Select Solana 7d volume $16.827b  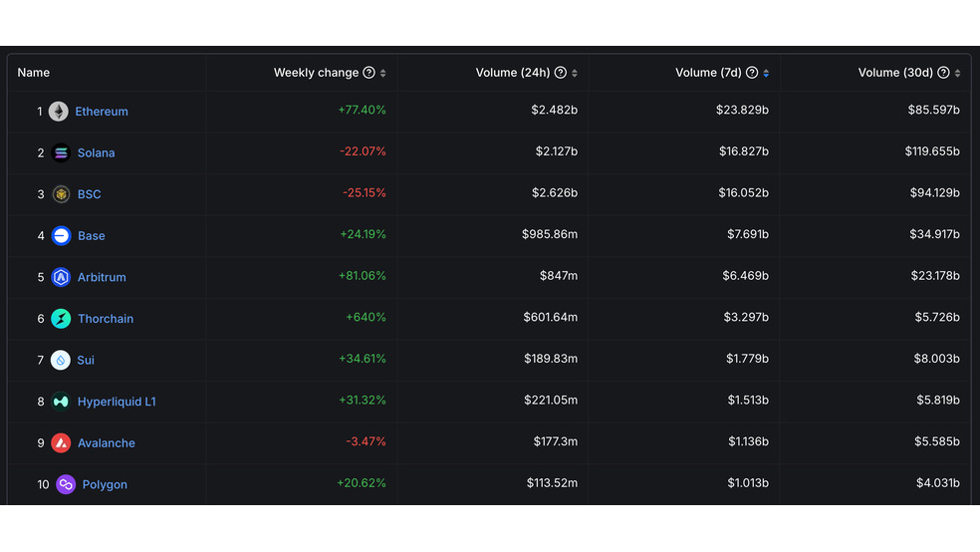[744, 151]
